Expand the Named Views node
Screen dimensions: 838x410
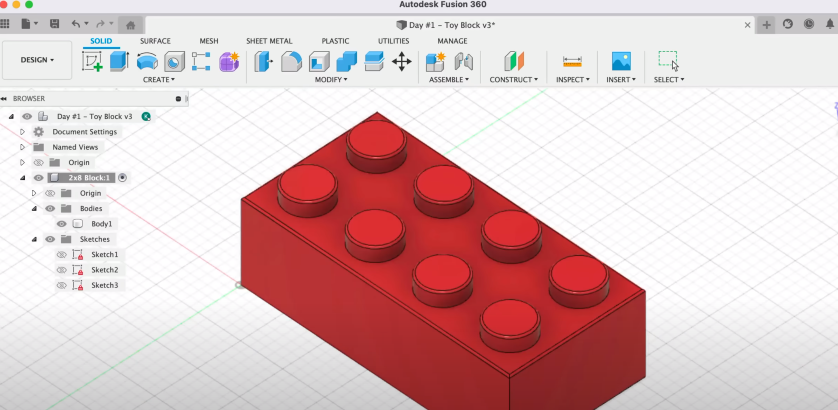coord(22,147)
